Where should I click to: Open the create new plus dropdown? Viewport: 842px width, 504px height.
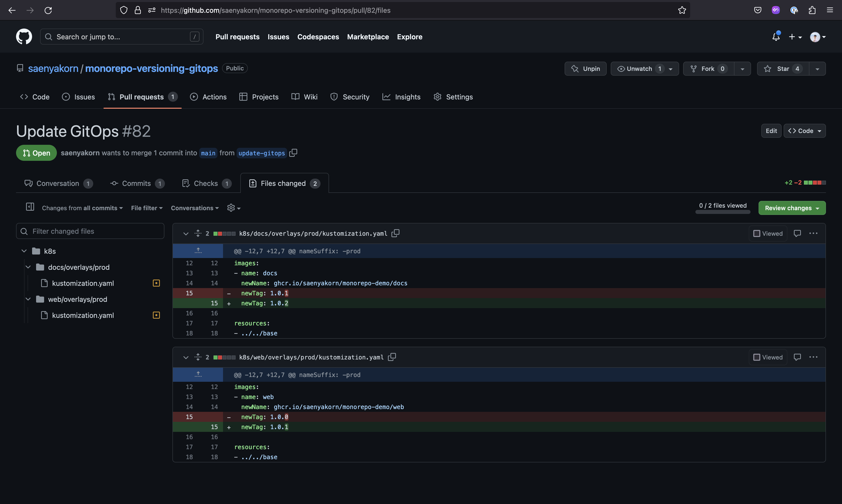795,37
